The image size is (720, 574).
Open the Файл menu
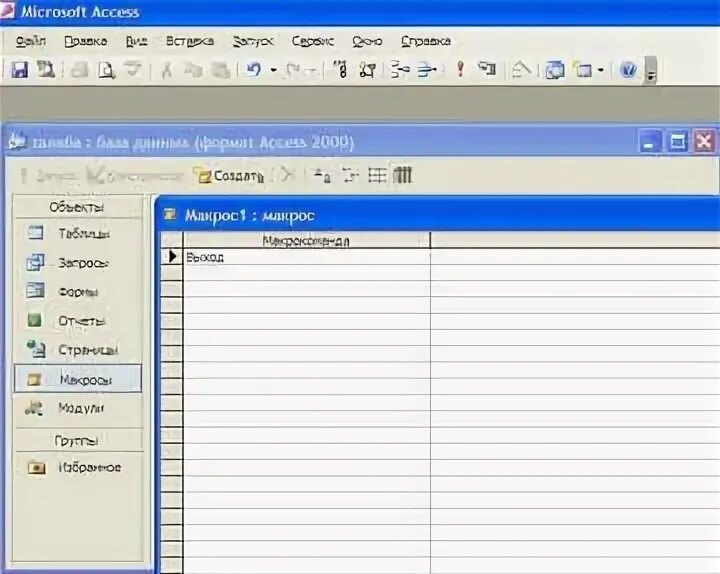30,41
